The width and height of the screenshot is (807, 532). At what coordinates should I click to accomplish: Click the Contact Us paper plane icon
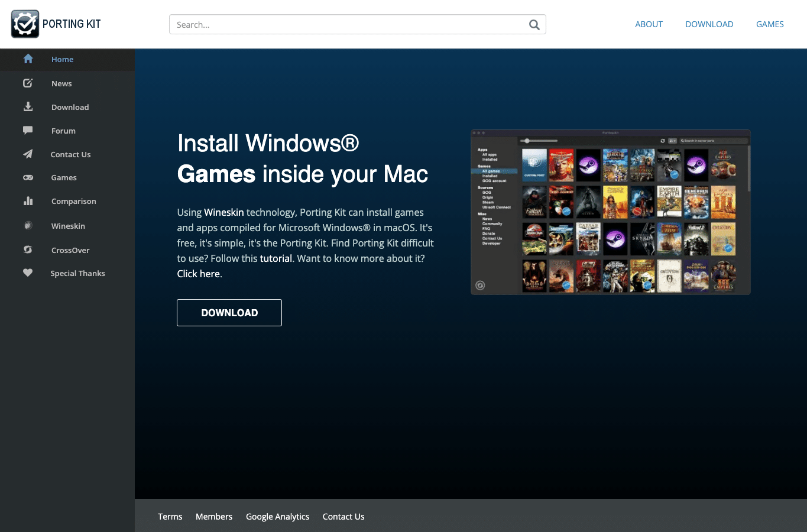click(28, 154)
